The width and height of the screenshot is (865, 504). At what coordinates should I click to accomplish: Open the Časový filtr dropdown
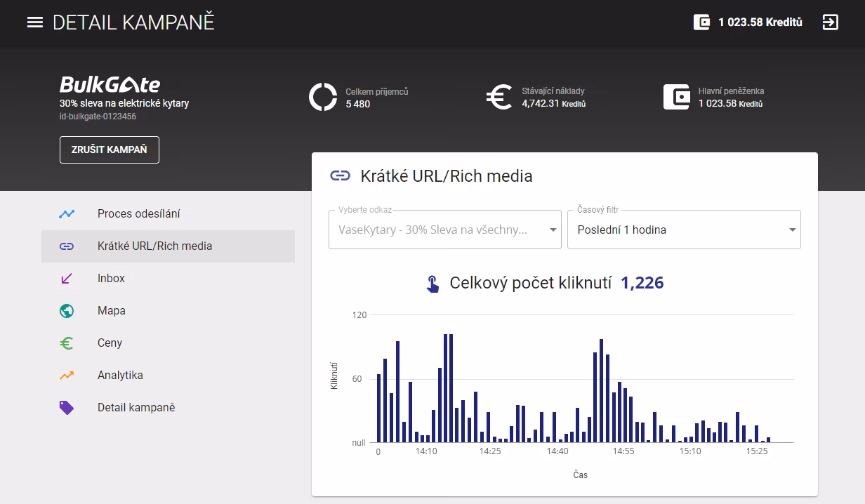coord(684,230)
